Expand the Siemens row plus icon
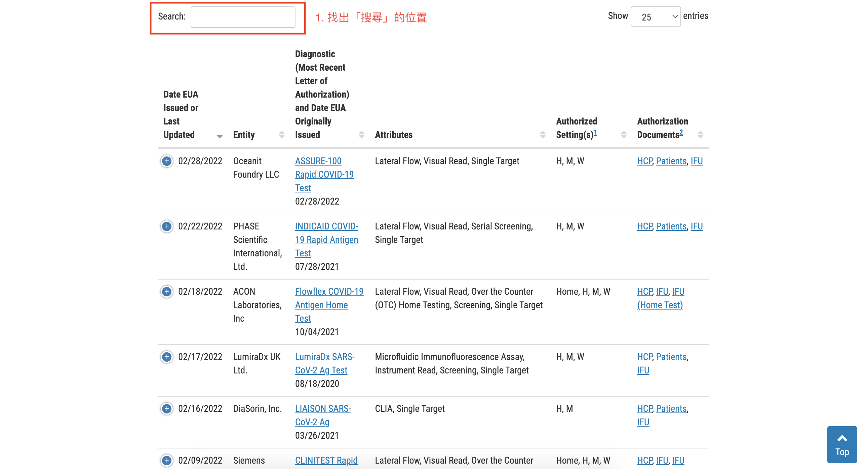Viewport: 868px width, 469px height. [166, 460]
